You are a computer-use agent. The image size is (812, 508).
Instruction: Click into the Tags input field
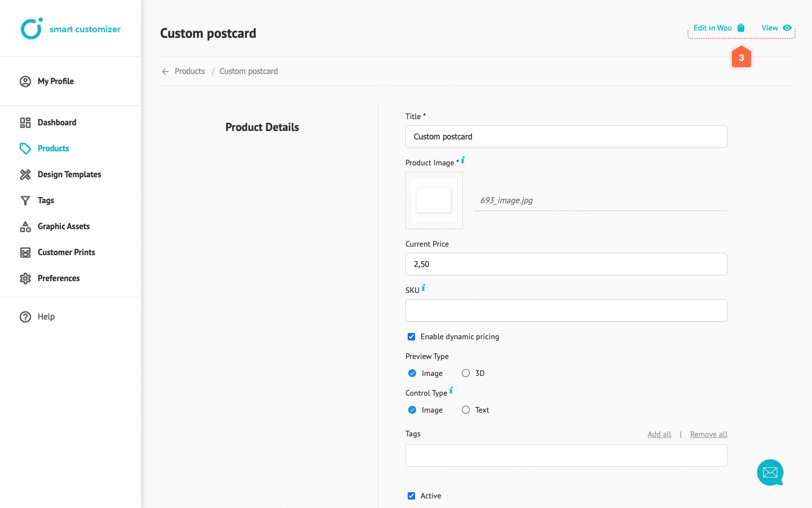point(566,456)
